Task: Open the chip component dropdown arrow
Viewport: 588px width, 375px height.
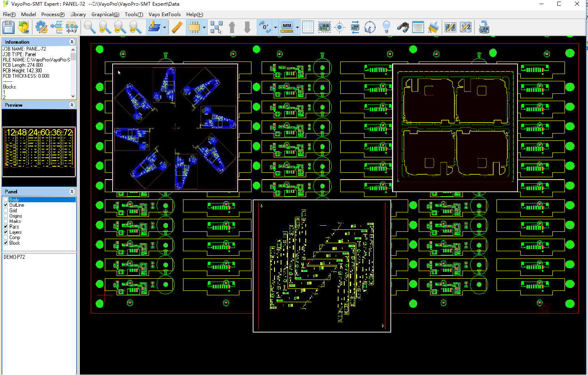Action: [x=204, y=28]
